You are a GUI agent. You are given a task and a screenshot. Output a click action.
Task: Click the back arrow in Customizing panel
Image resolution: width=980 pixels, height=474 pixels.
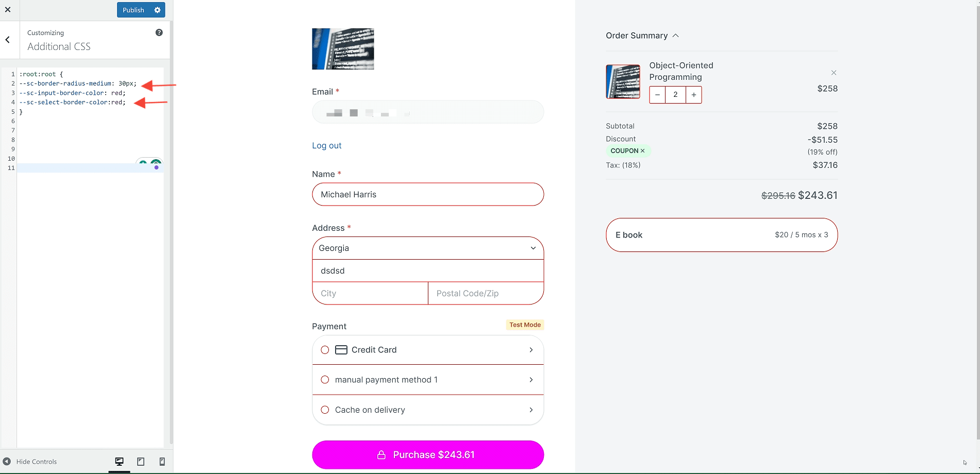(x=8, y=40)
